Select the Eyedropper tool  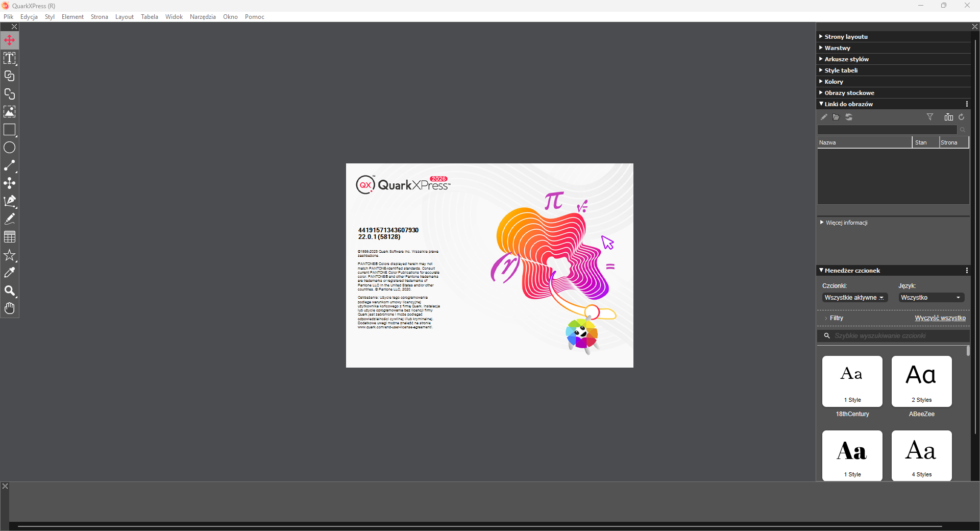(10, 273)
